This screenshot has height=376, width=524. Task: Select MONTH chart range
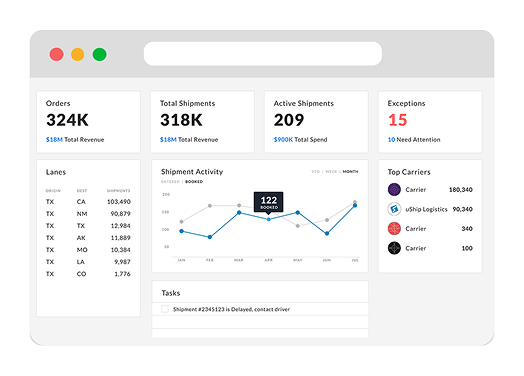(350, 171)
